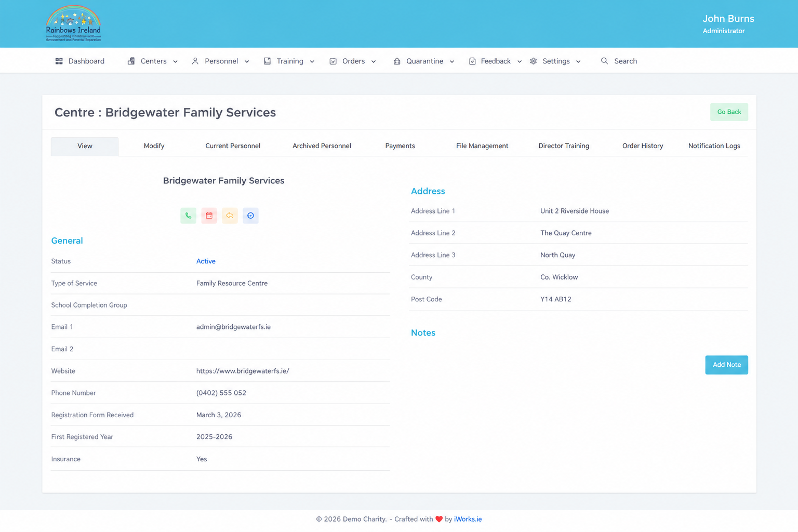Open Dashboard via its grid icon
Viewport: 798px width, 532px height.
coord(59,61)
